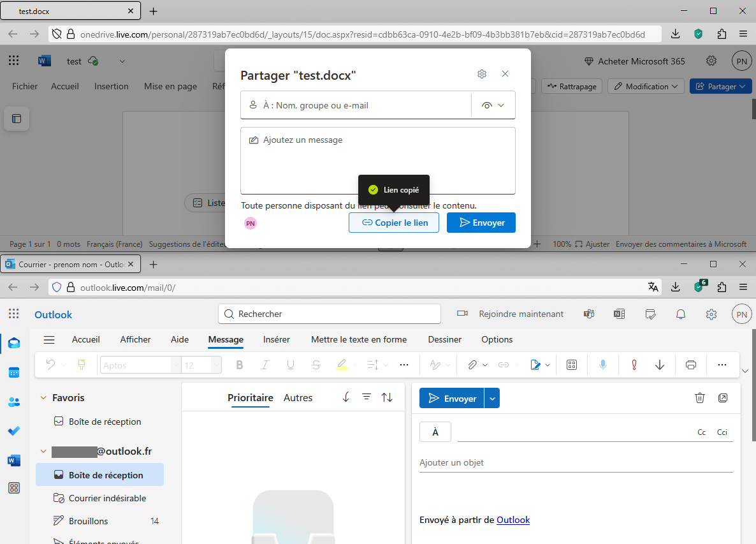Click the yellow highlight color tool
The height and width of the screenshot is (544, 756).
pyautogui.click(x=342, y=365)
